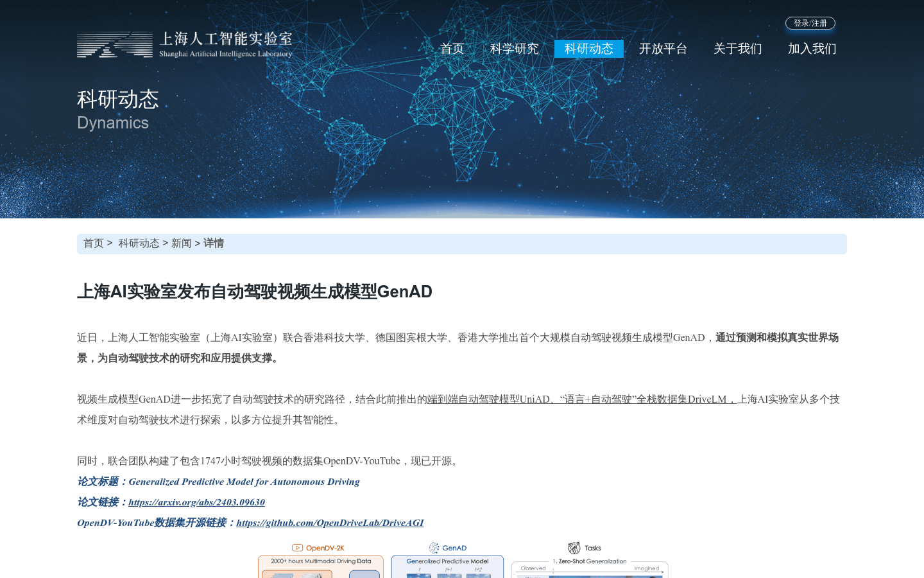Open the arxiv.org/abs/2403.09630 paper link
Viewport: 924px width, 578px height.
[x=196, y=502]
